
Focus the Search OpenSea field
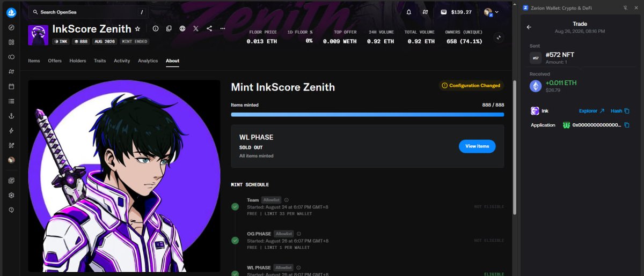[89, 12]
